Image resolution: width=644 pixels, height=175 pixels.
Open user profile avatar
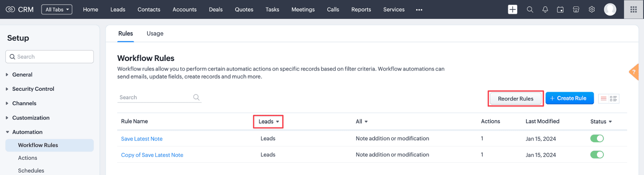(610, 9)
